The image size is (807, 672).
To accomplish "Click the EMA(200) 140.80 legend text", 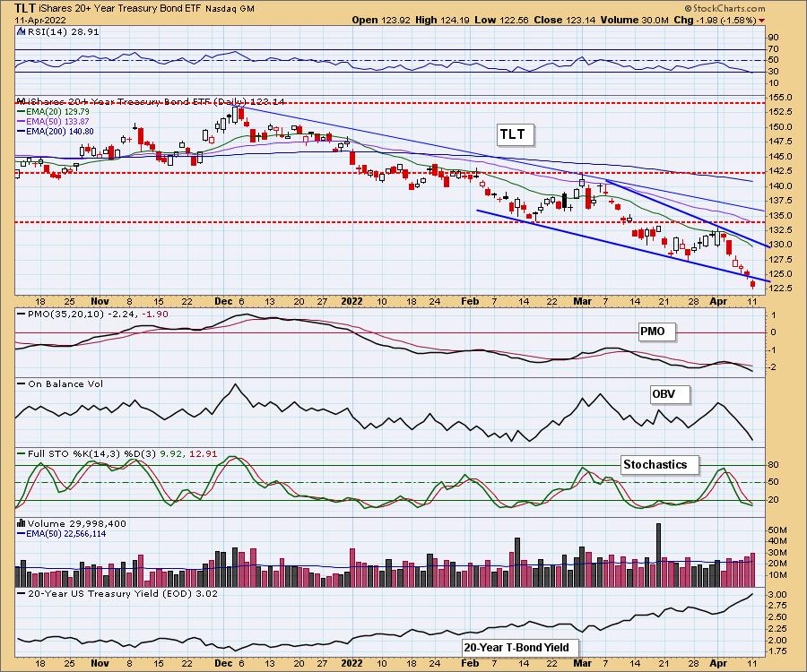I will [60, 131].
